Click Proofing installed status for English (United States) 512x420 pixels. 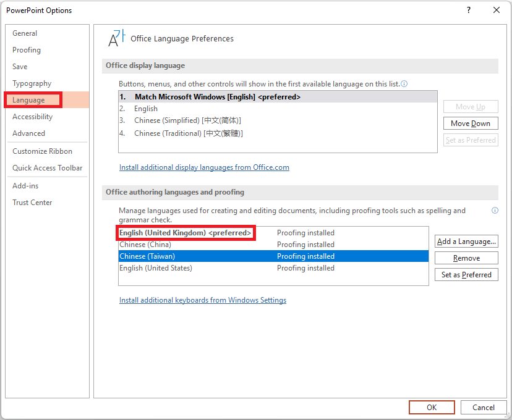pos(305,268)
